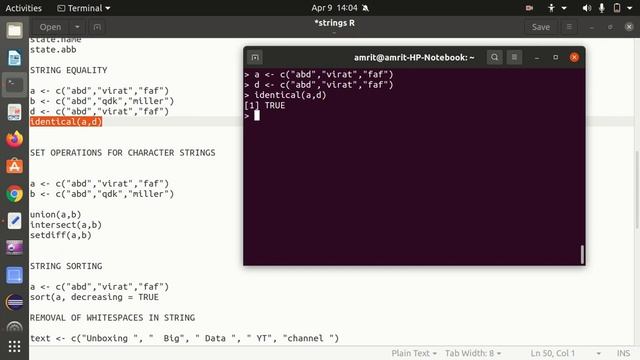Viewport: 640px width, 360px height.
Task: Open the Firefox browser from the dock
Action: tap(15, 139)
